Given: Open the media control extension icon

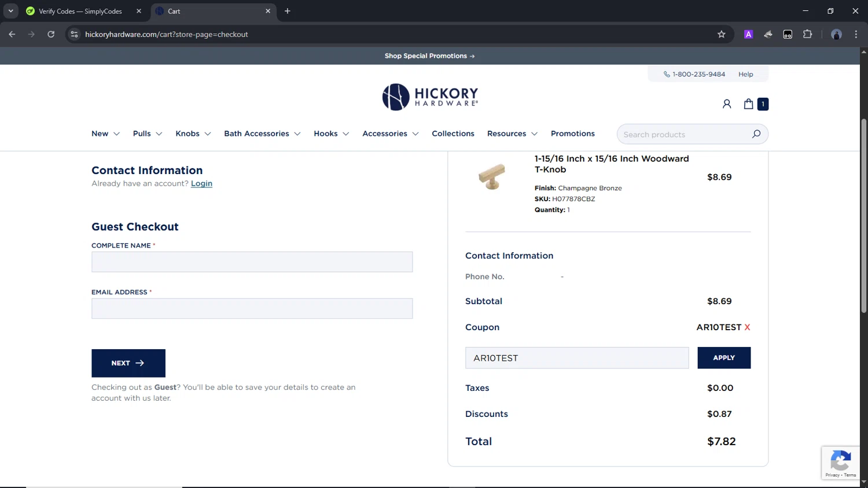Looking at the screenshot, I should point(788,34).
